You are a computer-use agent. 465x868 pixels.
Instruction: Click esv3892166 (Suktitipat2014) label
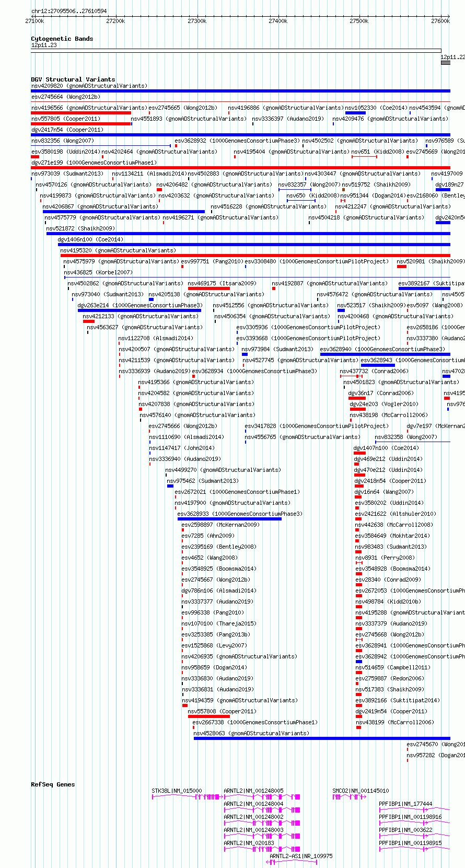click(398, 700)
